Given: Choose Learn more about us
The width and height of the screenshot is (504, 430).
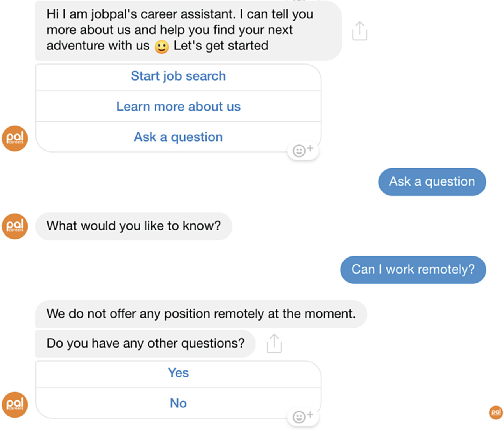Looking at the screenshot, I should [x=178, y=107].
